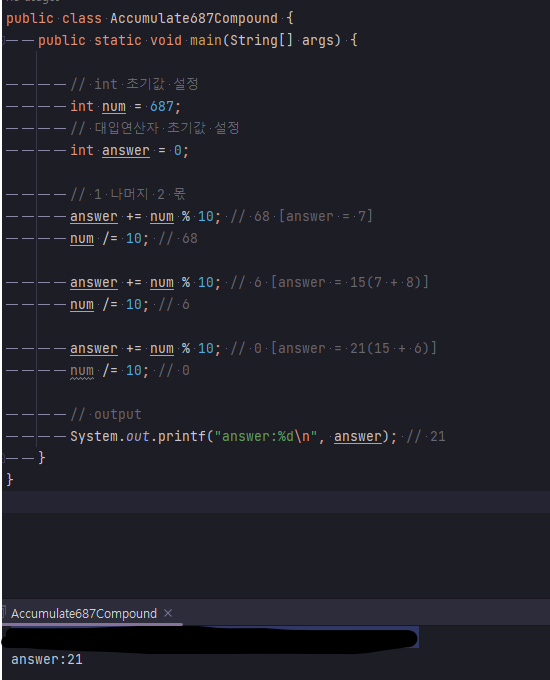Click the underlined num with warning squiggle

click(x=82, y=371)
